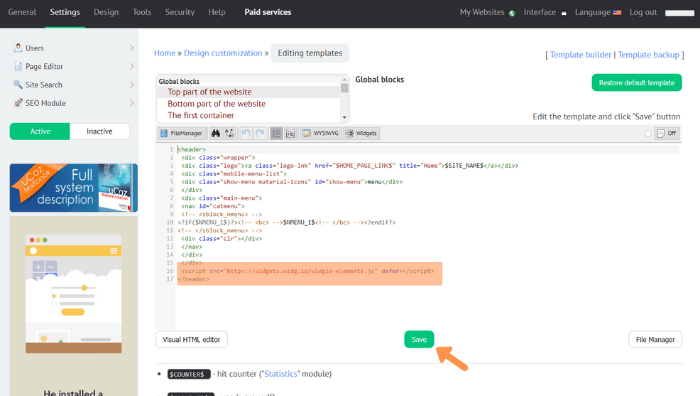Expand the Site Search chevron arrow
The width and height of the screenshot is (700, 396).
coord(132,84)
